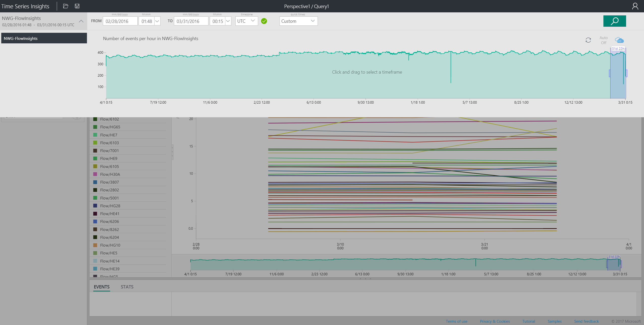Select Flow/HG28 in the legend
The width and height of the screenshot is (644, 325).
click(128, 206)
